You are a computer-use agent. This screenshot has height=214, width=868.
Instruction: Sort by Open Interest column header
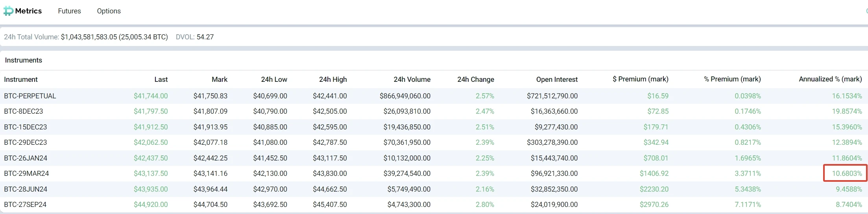pos(556,79)
